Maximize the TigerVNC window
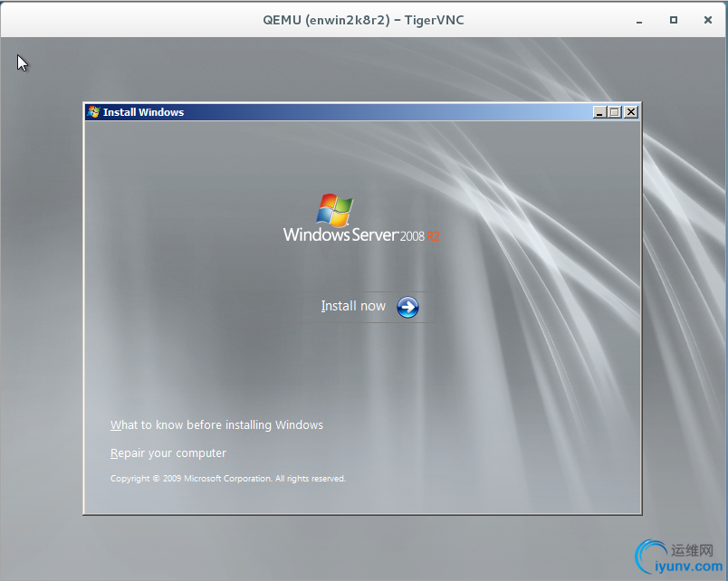The width and height of the screenshot is (728, 581). (x=674, y=20)
